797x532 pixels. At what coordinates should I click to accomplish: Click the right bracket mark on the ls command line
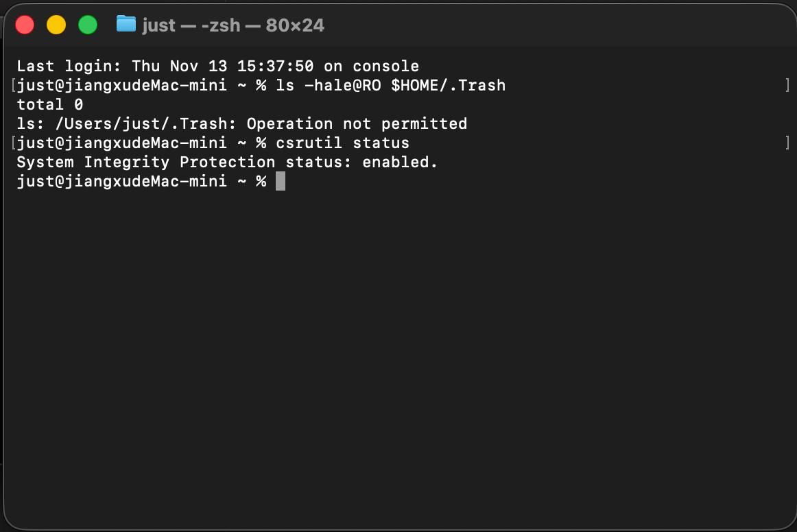tap(787, 86)
